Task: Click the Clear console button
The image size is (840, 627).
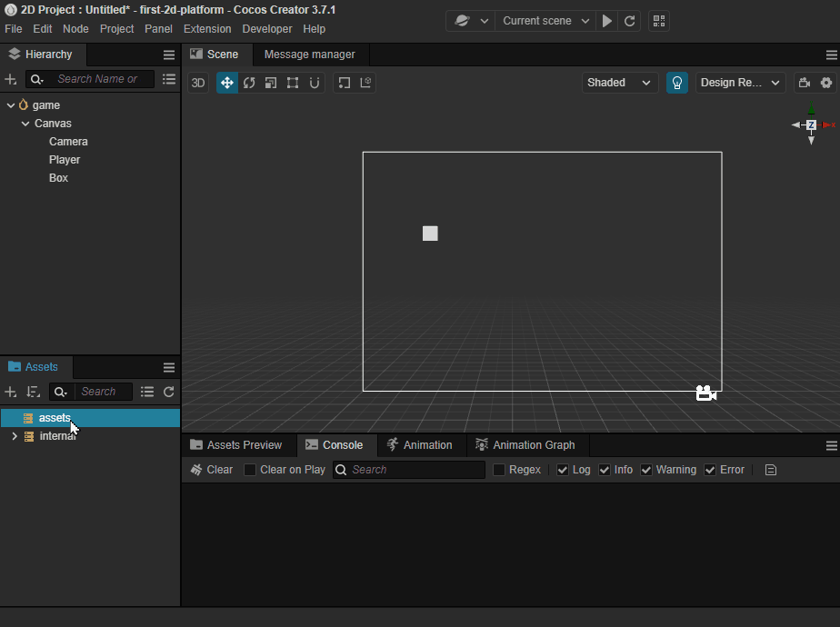Action: pyautogui.click(x=212, y=470)
